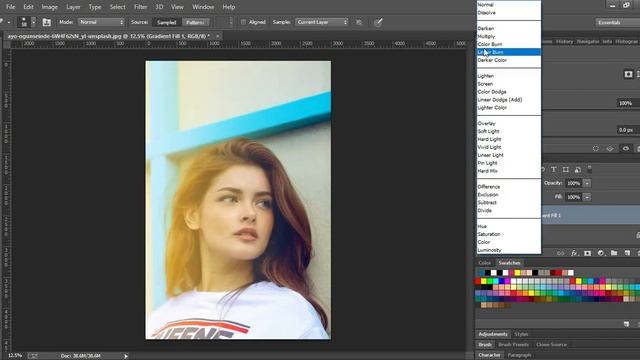Screen dimensions: 640x360
Task: Open the Sample dropdown showing Current Layer
Action: pyautogui.click(x=322, y=22)
